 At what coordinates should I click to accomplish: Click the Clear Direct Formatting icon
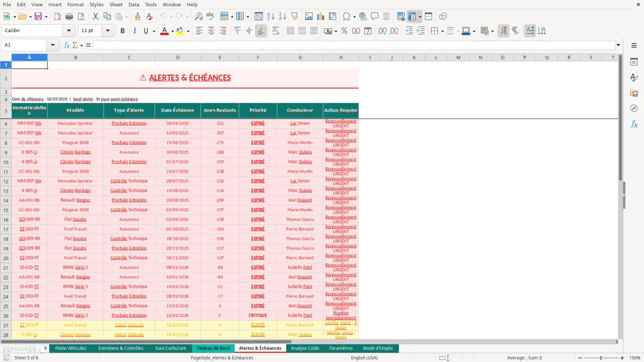point(148,17)
